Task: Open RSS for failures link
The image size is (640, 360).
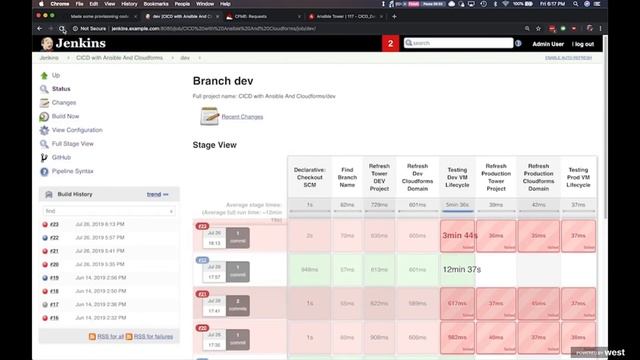Action: pyautogui.click(x=153, y=337)
